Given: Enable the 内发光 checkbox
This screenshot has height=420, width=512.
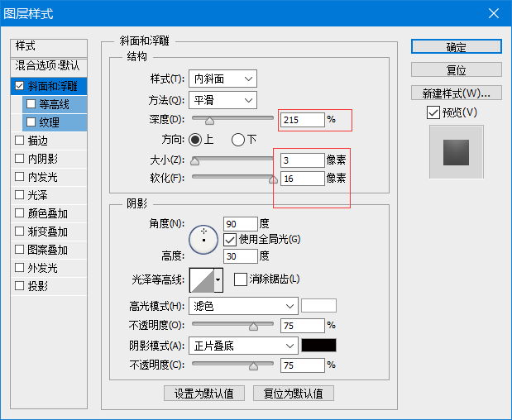Looking at the screenshot, I should pyautogui.click(x=20, y=177).
